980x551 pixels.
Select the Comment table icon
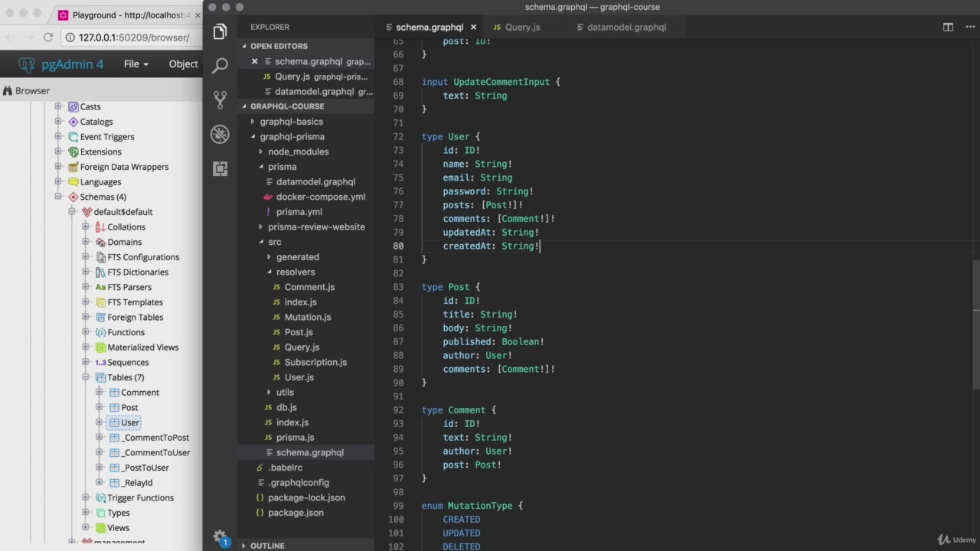tap(115, 393)
